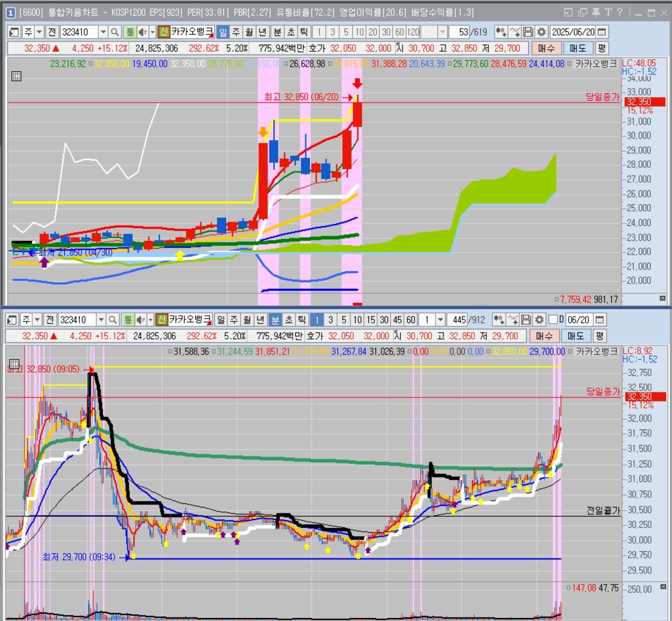This screenshot has width=672, height=621.
Task: Select the 10 minute interval in lower toolbar
Action: coord(358,320)
